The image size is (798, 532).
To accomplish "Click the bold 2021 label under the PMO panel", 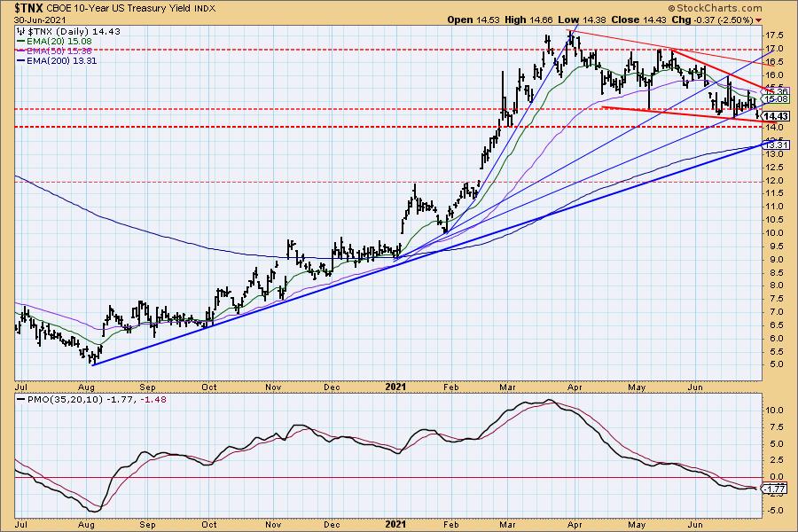I will tap(395, 524).
